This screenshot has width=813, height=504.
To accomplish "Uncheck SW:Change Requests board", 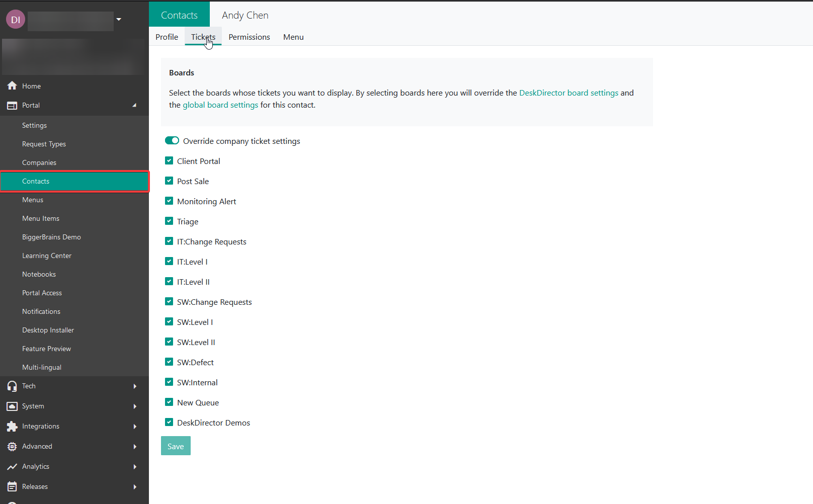I will (169, 302).
